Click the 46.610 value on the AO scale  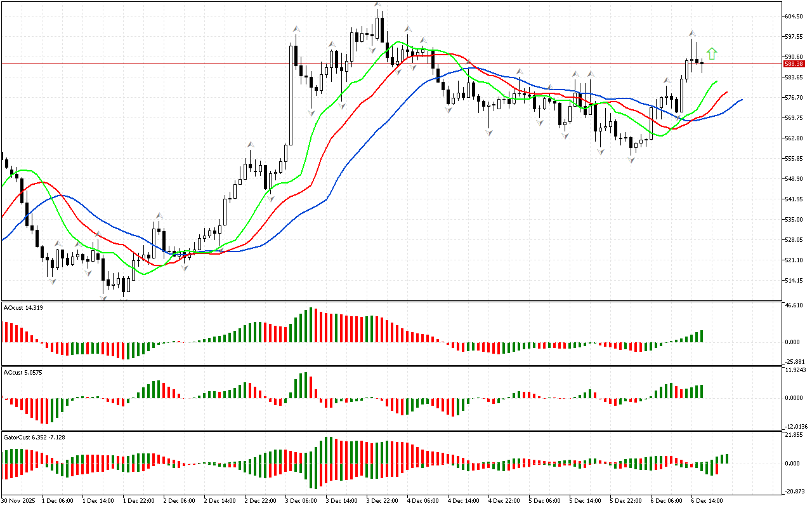794,305
